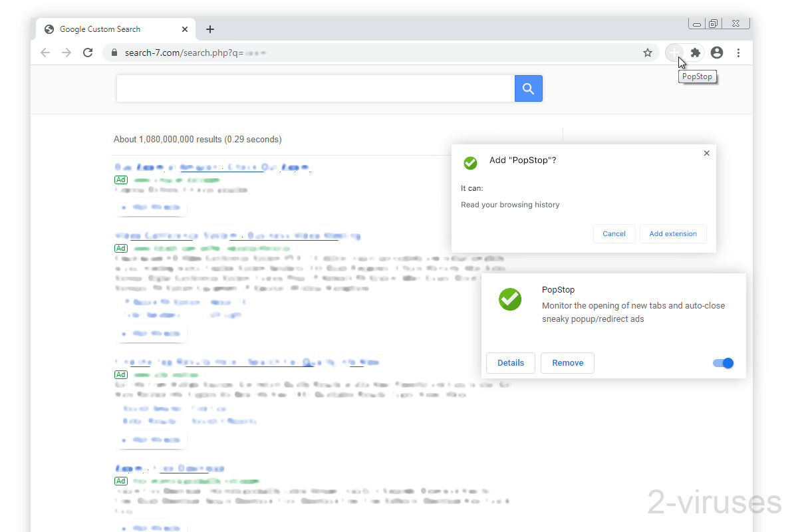Click Details on the PopStop card
This screenshot has height=532, width=798.
[x=511, y=363]
